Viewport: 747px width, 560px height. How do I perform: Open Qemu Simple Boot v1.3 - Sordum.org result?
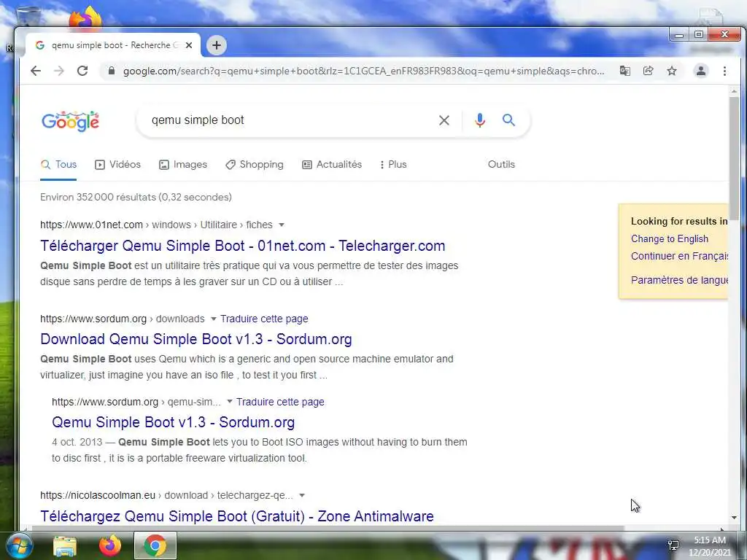click(173, 422)
